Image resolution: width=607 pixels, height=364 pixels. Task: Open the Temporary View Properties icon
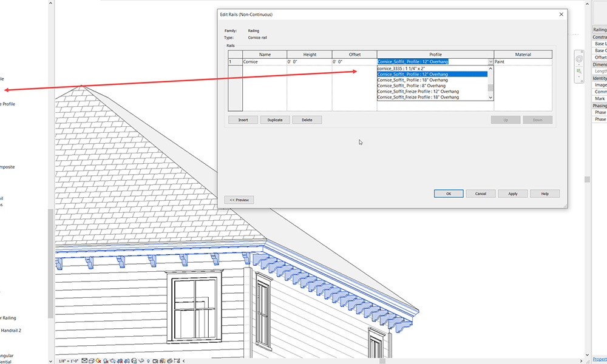point(155,361)
